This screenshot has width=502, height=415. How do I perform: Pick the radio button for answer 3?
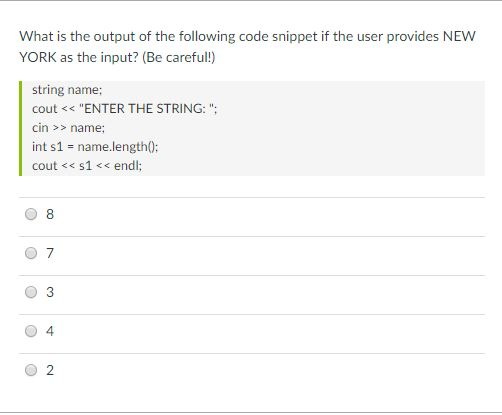(x=31, y=292)
